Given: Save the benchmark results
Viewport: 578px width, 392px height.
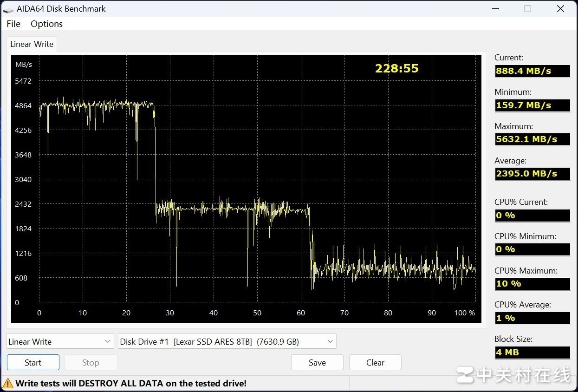Looking at the screenshot, I should pos(317,363).
